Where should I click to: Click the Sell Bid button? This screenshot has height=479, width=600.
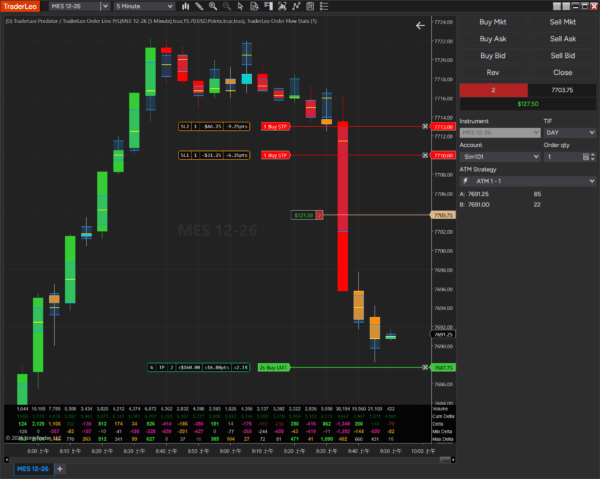562,56
